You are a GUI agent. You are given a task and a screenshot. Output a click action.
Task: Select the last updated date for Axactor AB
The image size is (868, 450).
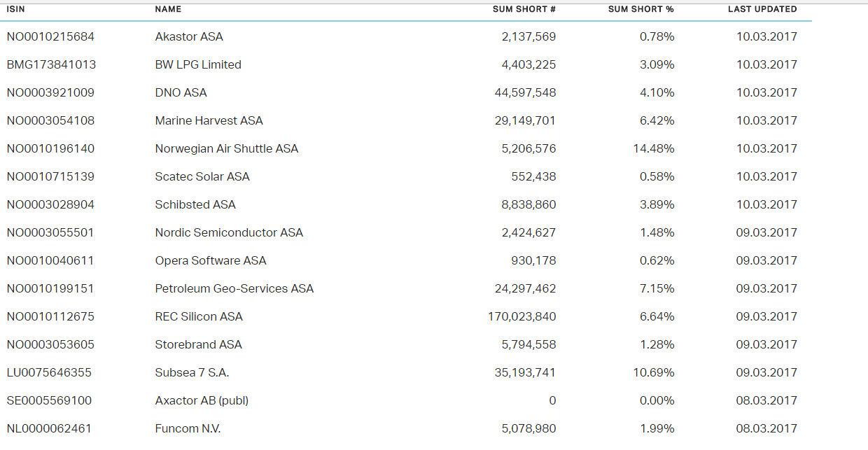click(x=766, y=400)
